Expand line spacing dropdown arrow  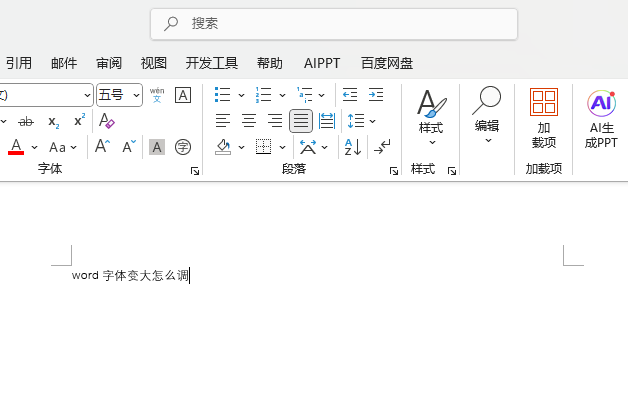[372, 121]
